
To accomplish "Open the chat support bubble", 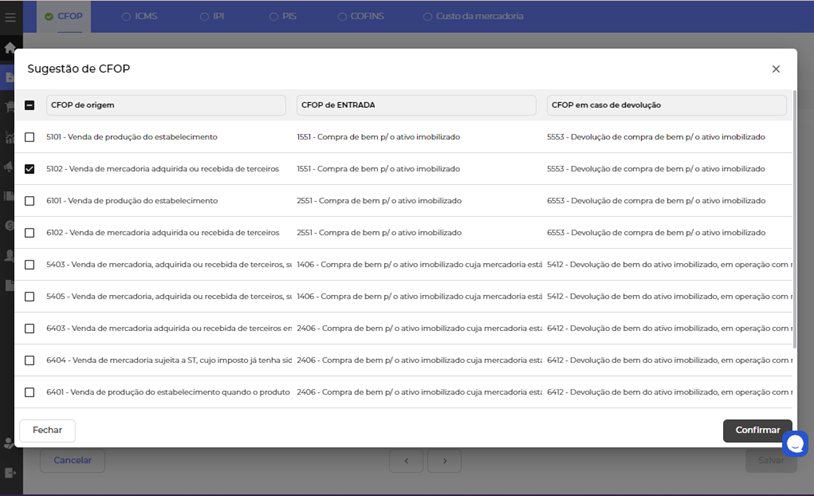I will pos(795,443).
